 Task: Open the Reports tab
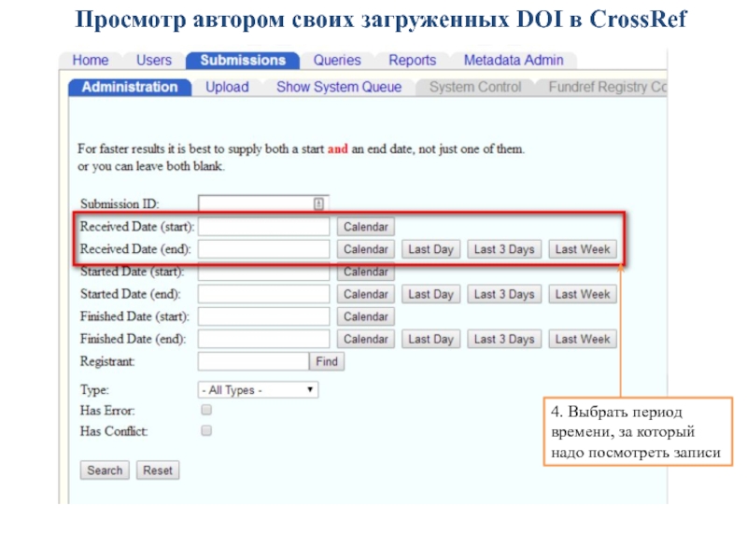412,61
